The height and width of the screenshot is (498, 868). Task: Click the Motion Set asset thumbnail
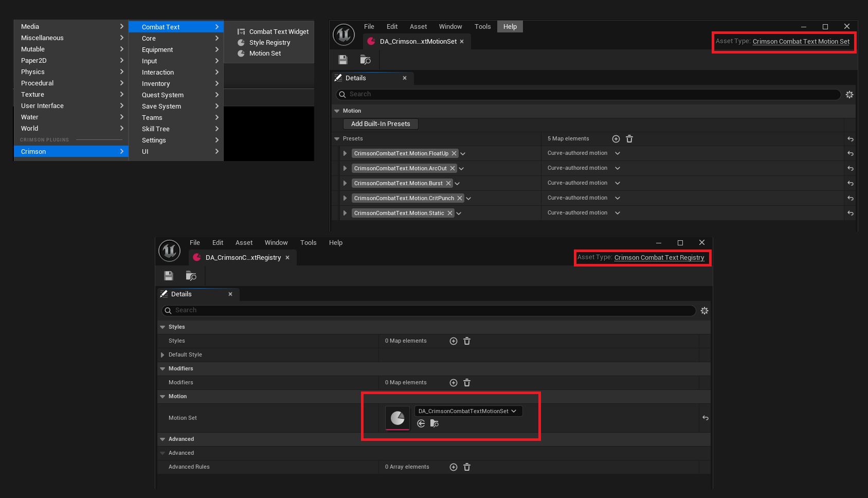[x=397, y=418]
